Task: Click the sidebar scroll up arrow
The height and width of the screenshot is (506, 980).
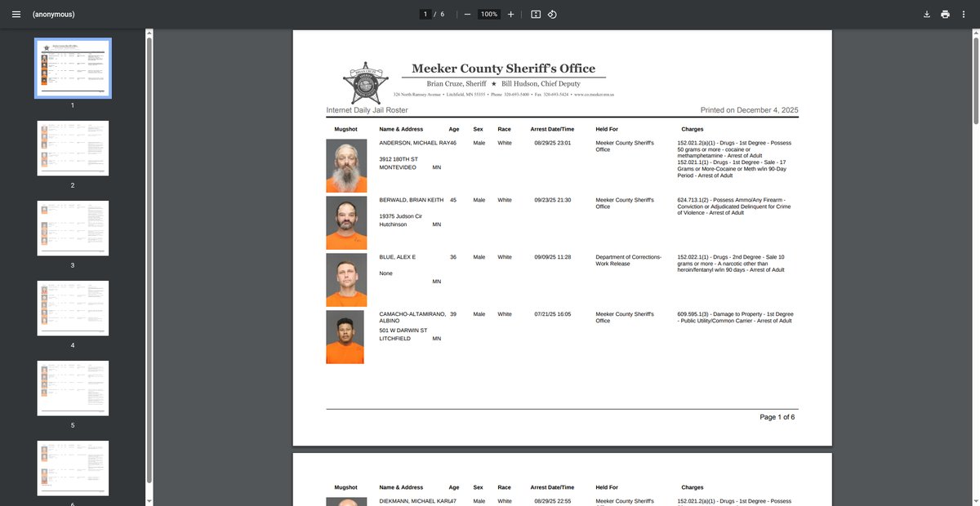Action: pos(148,33)
